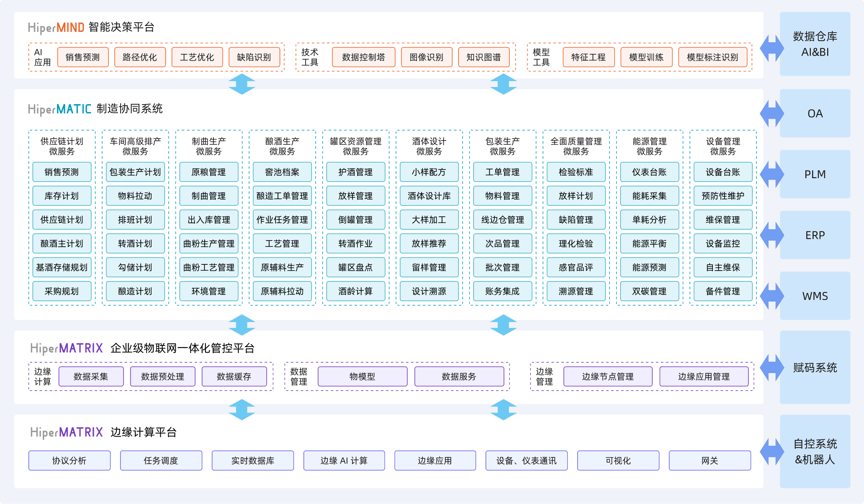Click the 数据控制塔 box

click(x=363, y=57)
